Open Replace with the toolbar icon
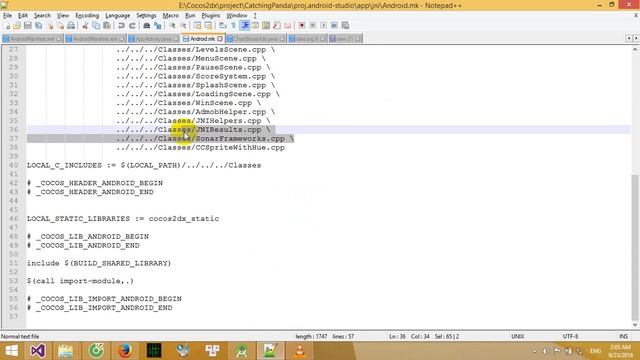This screenshot has height=360, width=640. [158, 26]
